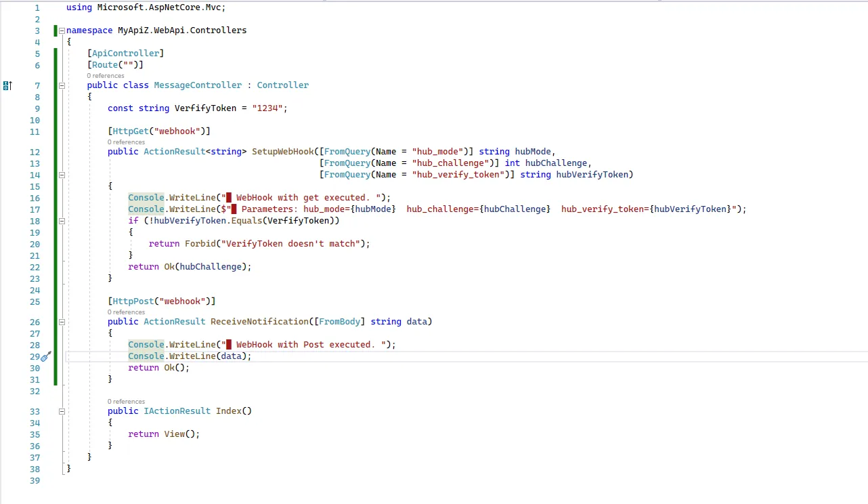
Task: Click the IActionResult return type
Action: click(177, 411)
